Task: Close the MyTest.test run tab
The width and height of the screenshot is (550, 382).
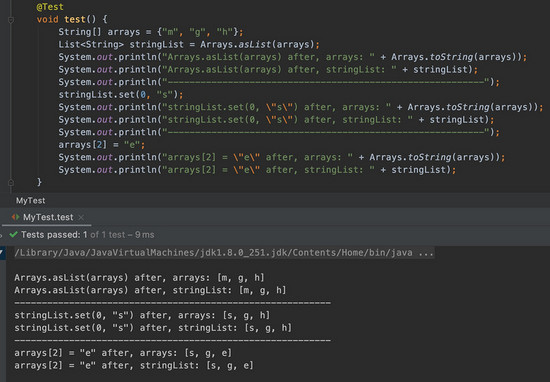Action: (81, 217)
